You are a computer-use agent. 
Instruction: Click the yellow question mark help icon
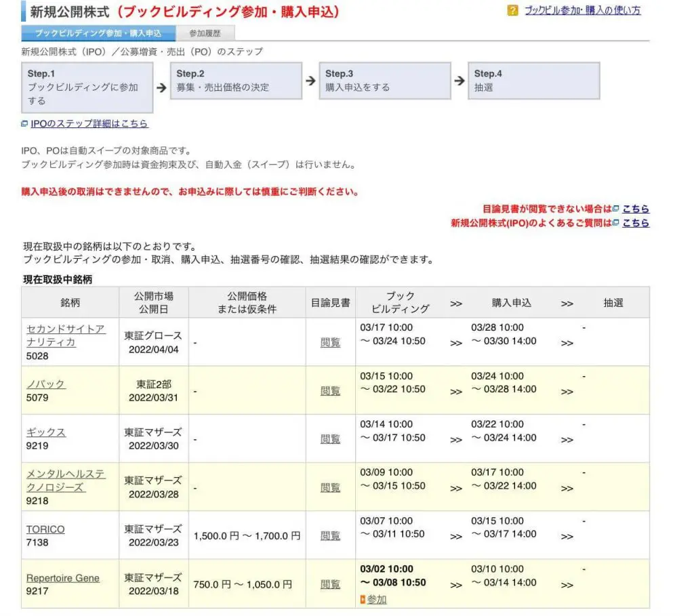click(512, 10)
